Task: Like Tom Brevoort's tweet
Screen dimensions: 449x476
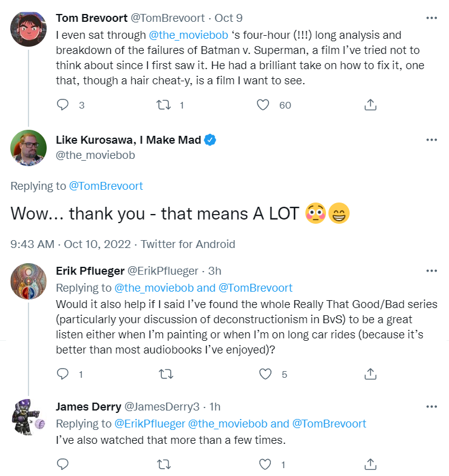Action: coord(263,105)
